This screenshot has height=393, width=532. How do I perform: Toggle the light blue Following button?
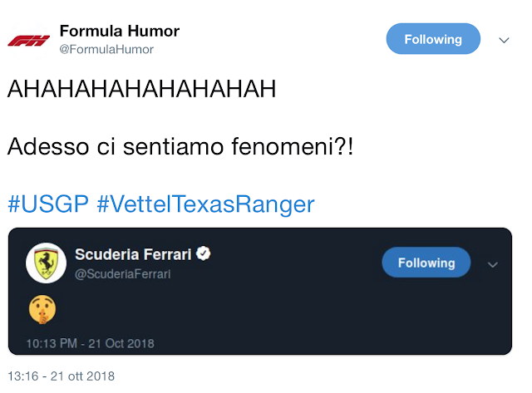[x=433, y=39]
